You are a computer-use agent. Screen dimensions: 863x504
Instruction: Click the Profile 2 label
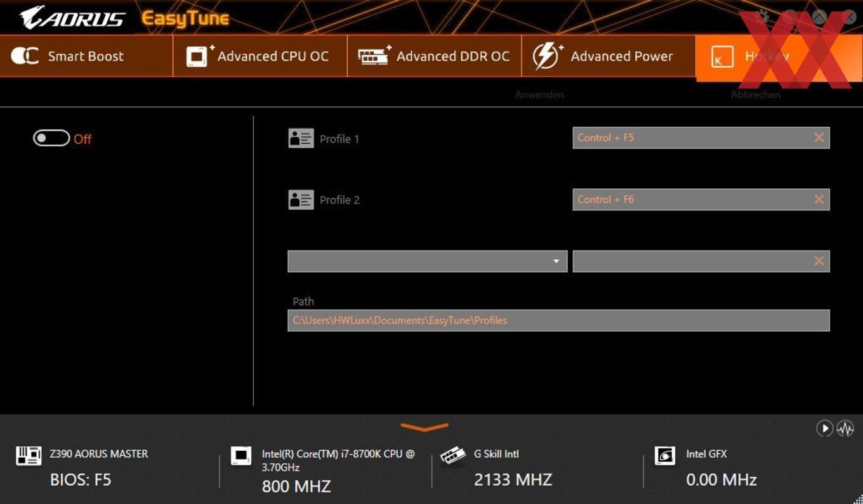pos(339,200)
